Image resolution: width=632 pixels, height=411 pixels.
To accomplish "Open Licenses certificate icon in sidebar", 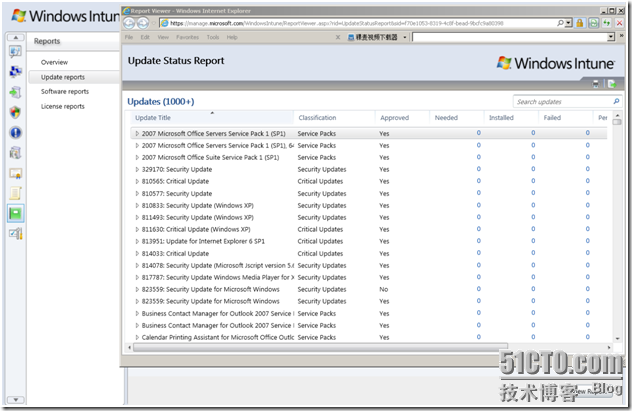I will (15, 173).
